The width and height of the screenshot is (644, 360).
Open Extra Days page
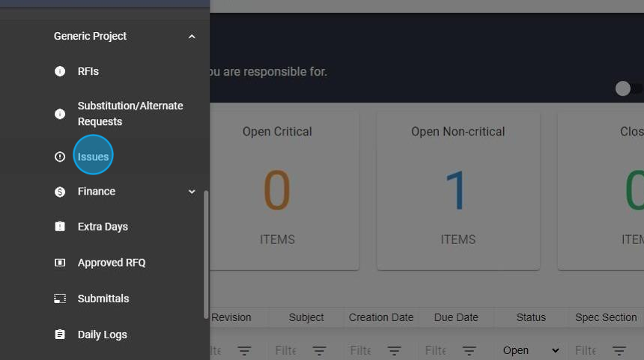click(x=103, y=227)
